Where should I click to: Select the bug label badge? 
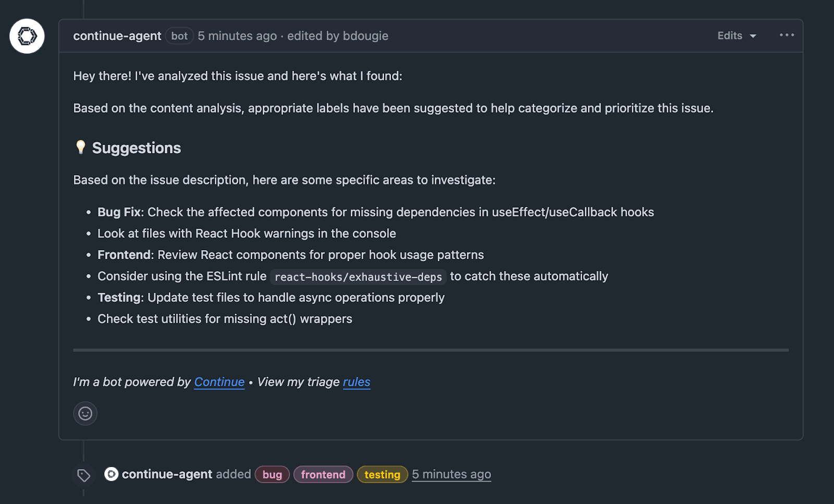(x=272, y=474)
